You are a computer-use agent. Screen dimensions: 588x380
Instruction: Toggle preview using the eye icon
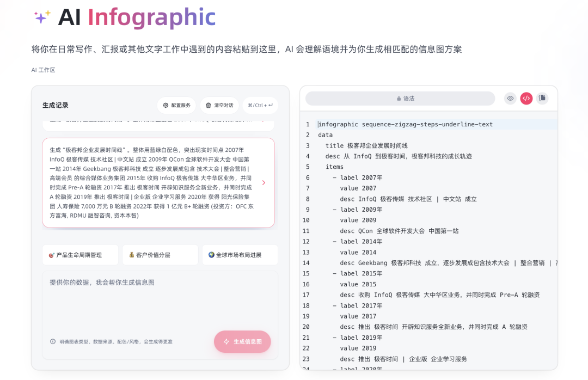[510, 99]
